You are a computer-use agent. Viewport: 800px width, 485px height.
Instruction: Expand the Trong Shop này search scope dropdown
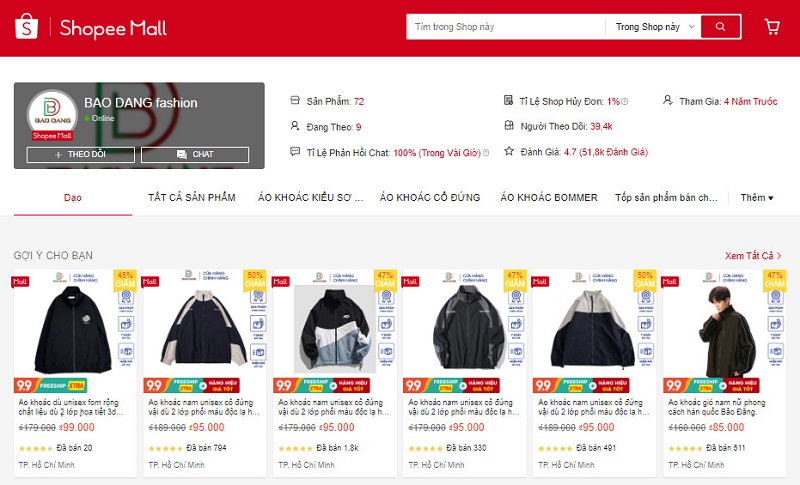pos(655,27)
